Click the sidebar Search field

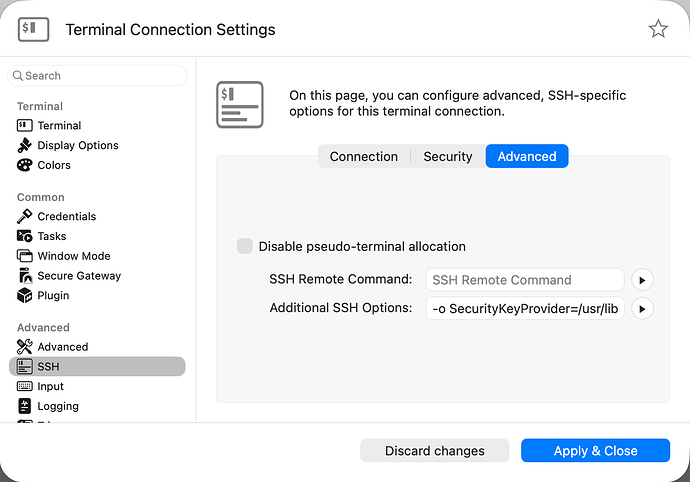(98, 76)
